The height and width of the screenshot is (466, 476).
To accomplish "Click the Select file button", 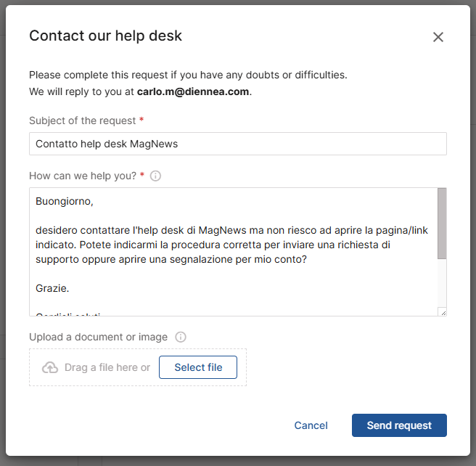I will (198, 367).
